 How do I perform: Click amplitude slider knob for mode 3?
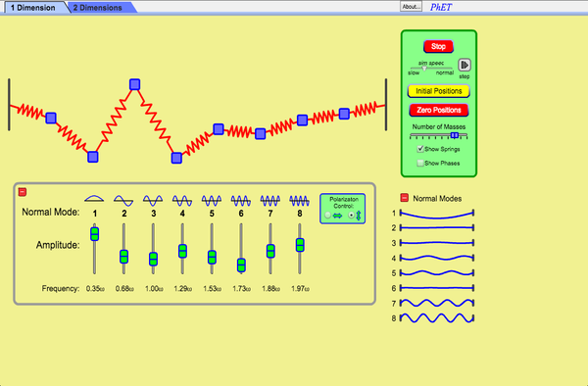click(153, 259)
